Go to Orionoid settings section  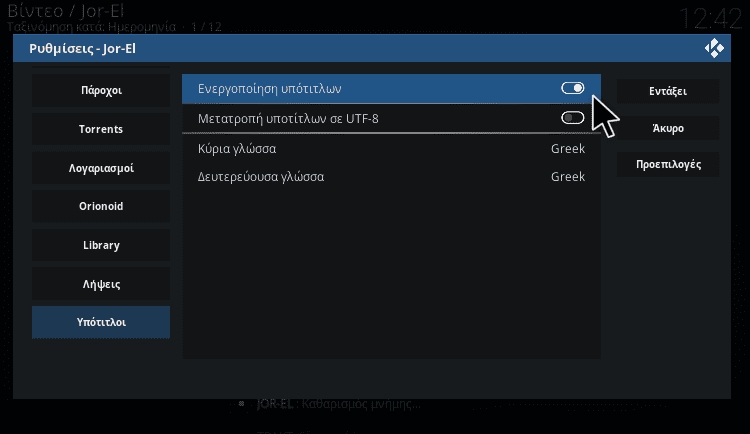point(101,206)
